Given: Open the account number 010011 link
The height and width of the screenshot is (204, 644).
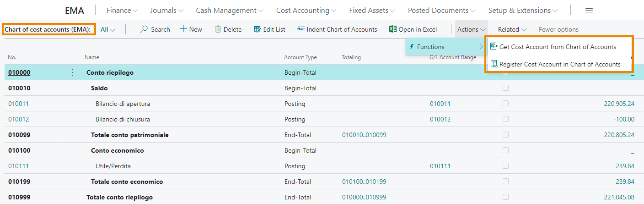Looking at the screenshot, I should tap(19, 104).
